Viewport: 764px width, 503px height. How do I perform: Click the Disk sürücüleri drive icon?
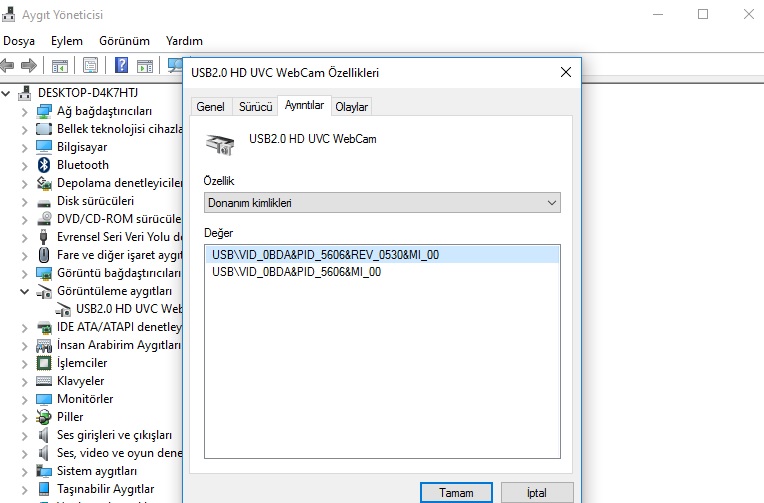[44, 203]
